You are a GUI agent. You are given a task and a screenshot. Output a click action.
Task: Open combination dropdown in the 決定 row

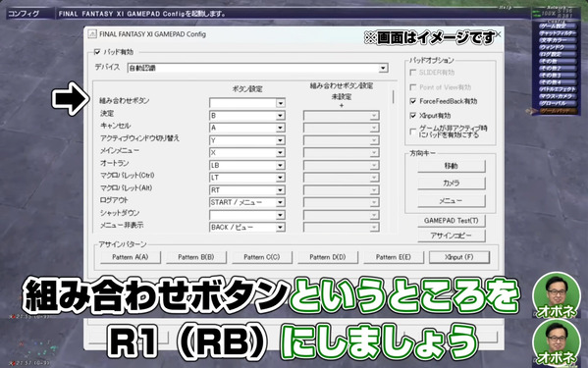342,116
